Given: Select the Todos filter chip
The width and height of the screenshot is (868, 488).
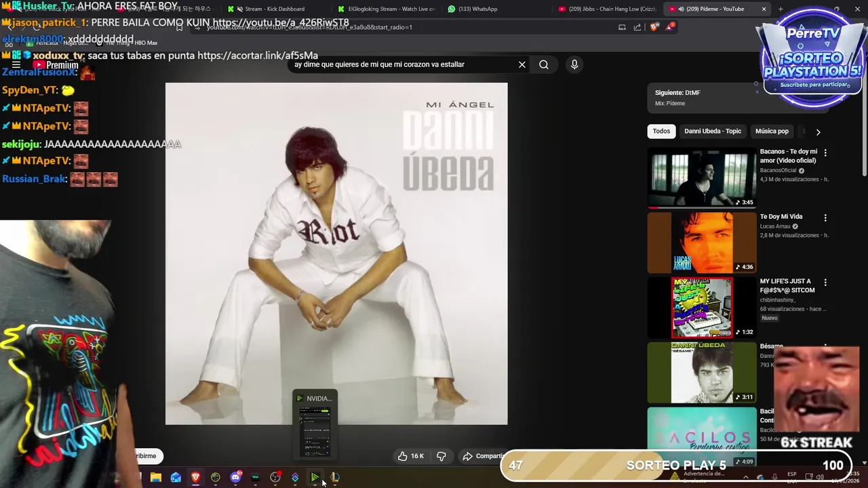Looking at the screenshot, I should (x=661, y=131).
